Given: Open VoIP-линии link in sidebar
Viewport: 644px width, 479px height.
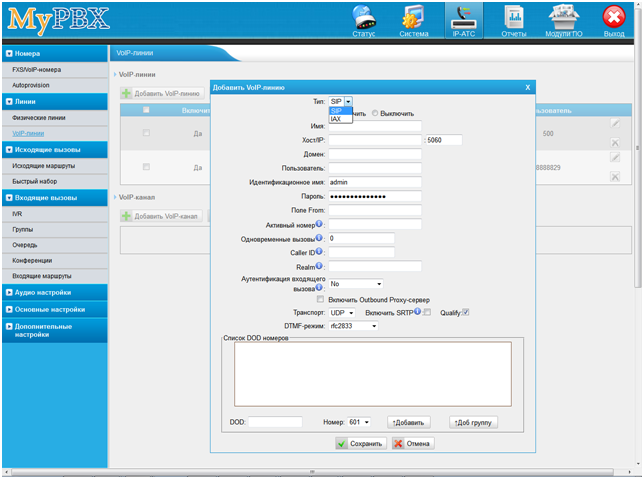Looking at the screenshot, I should pos(28,133).
